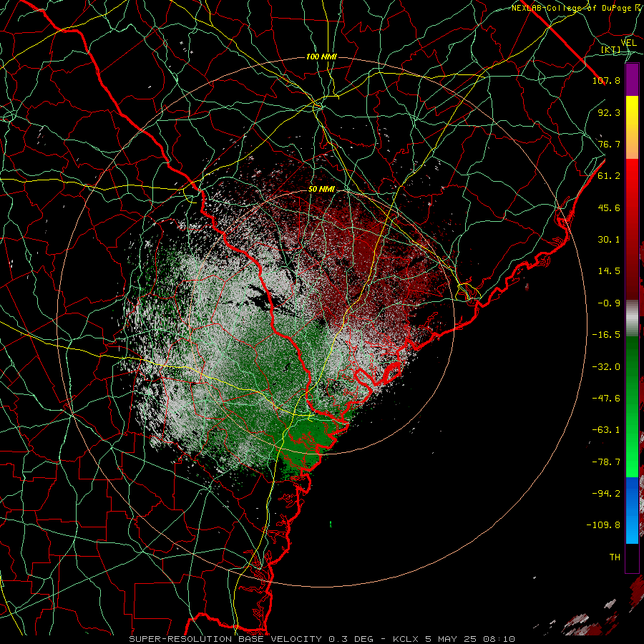Click the '[KT]' units label
The width and height of the screenshot is (644, 644).
(x=611, y=49)
